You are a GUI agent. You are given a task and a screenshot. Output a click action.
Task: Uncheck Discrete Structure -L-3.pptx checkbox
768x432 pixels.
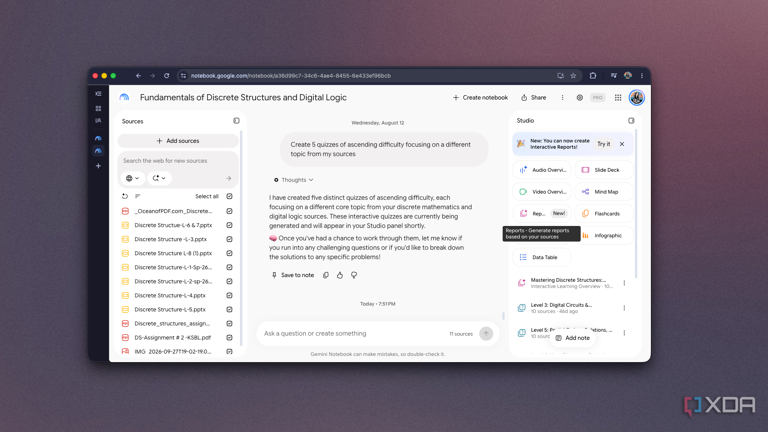pos(229,240)
